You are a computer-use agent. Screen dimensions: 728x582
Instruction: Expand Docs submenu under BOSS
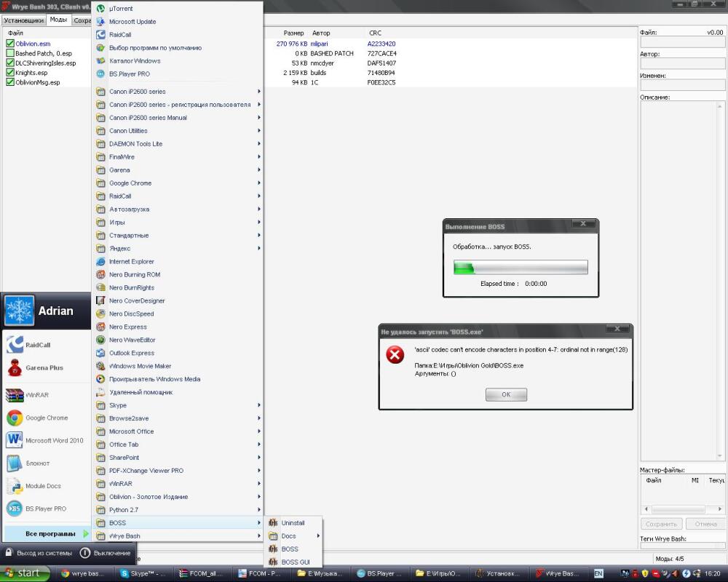(294, 535)
